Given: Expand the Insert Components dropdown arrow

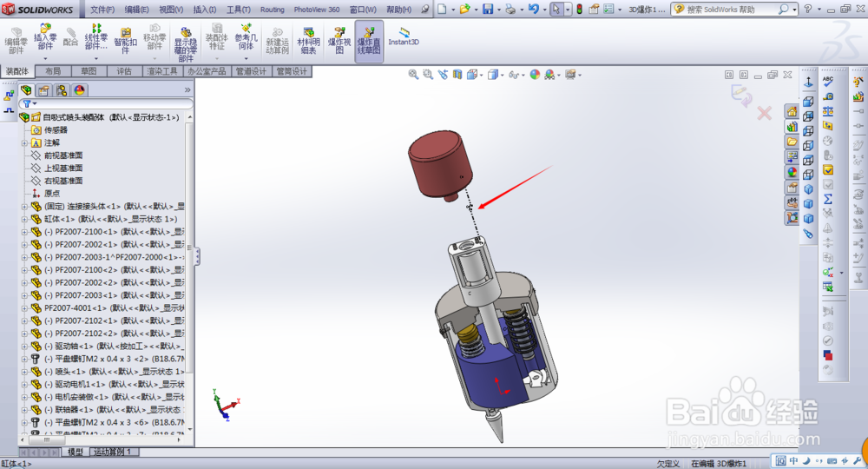Looking at the screenshot, I should click(x=45, y=59).
